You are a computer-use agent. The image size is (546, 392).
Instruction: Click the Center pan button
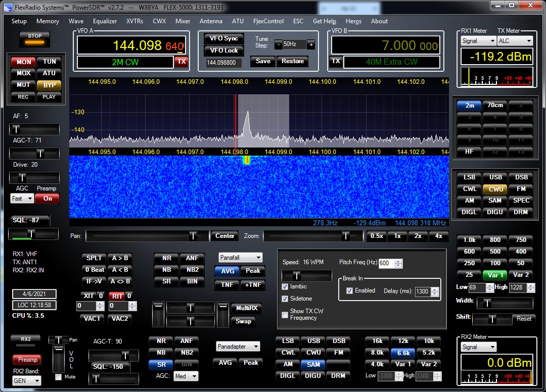pos(224,236)
